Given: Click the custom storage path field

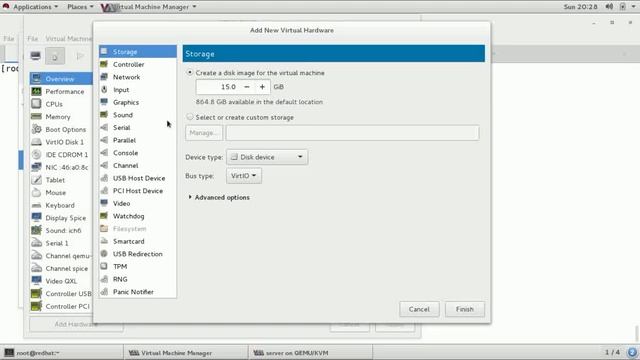Looking at the screenshot, I should 352,133.
